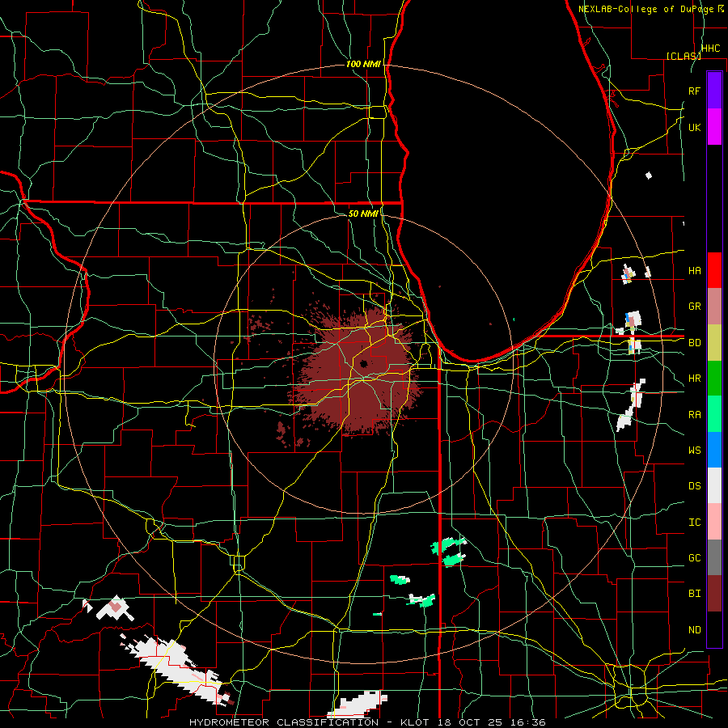Click the BD legend label

pos(694,343)
